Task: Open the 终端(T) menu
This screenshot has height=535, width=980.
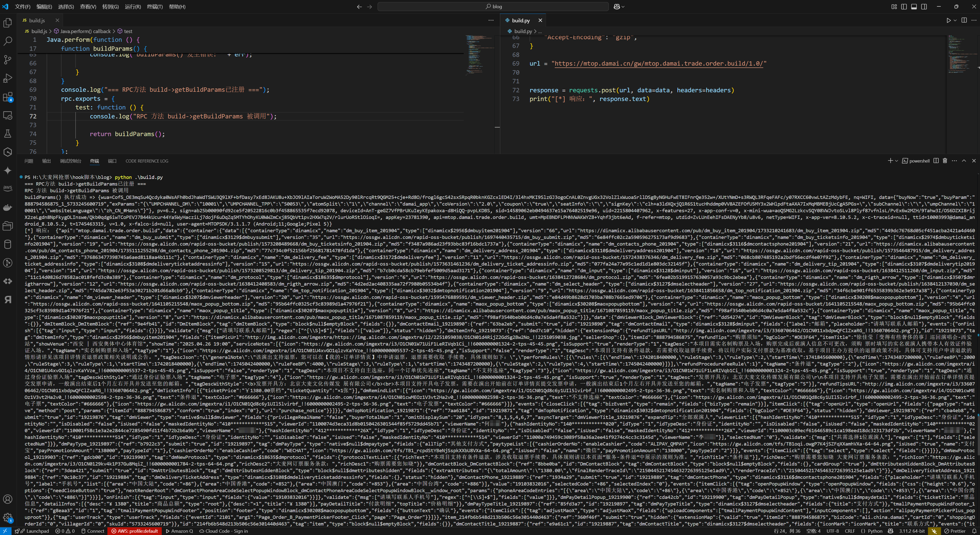Action: click(155, 6)
